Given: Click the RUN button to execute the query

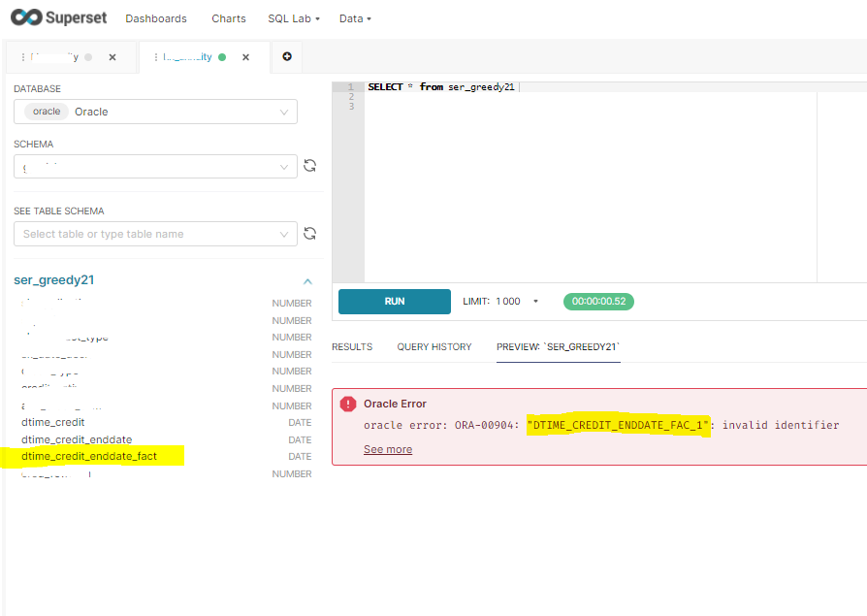Looking at the screenshot, I should click(394, 301).
